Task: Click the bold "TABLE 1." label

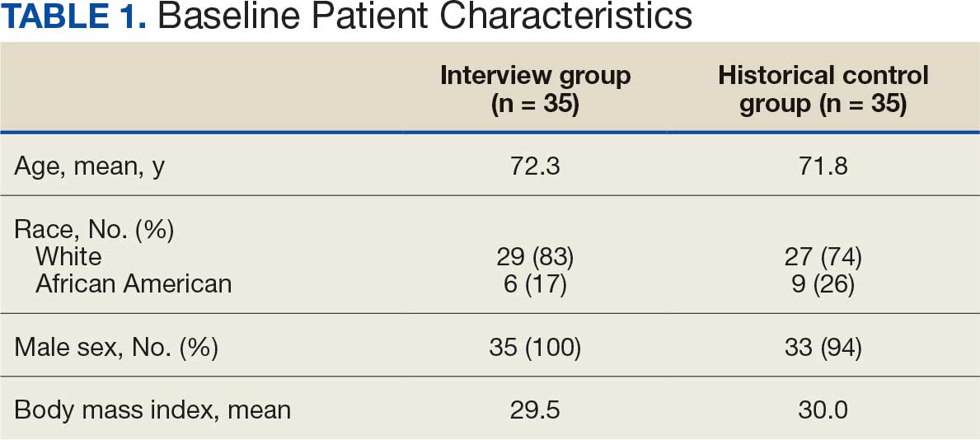Action: 73,18
